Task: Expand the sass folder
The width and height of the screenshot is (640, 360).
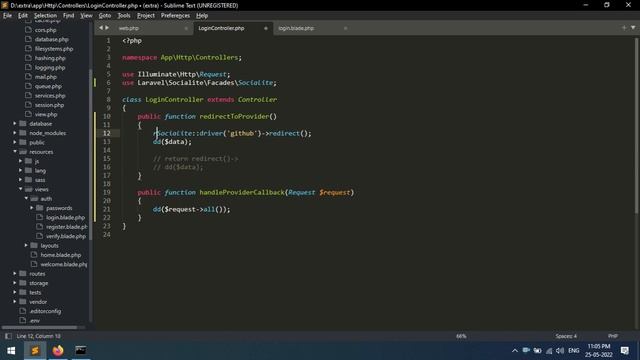Action: (20, 180)
